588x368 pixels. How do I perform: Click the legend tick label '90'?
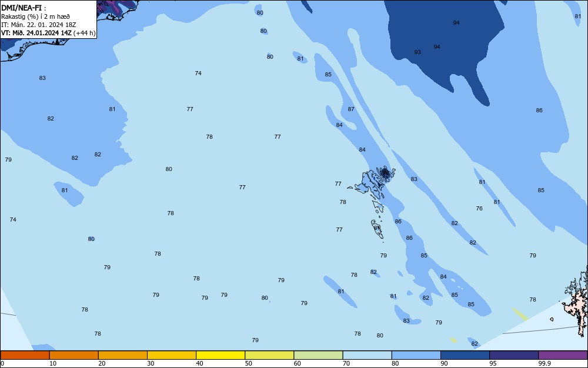[444, 363]
